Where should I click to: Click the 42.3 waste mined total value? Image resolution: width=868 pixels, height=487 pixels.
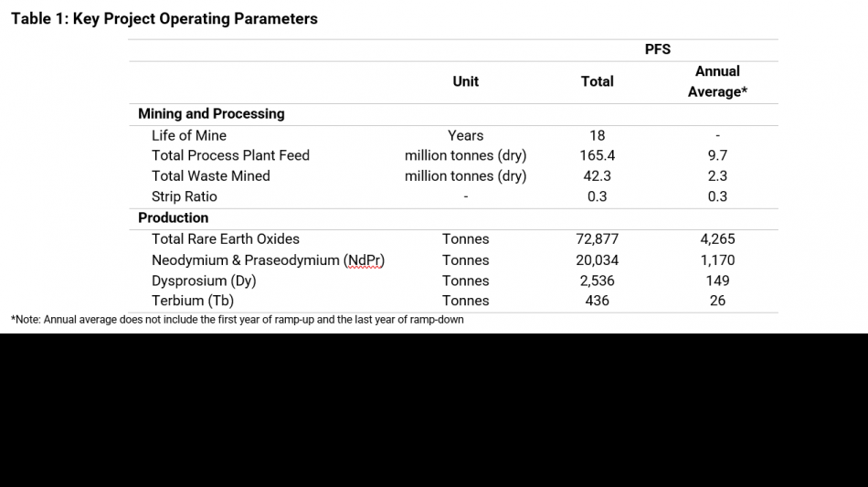tap(598, 175)
